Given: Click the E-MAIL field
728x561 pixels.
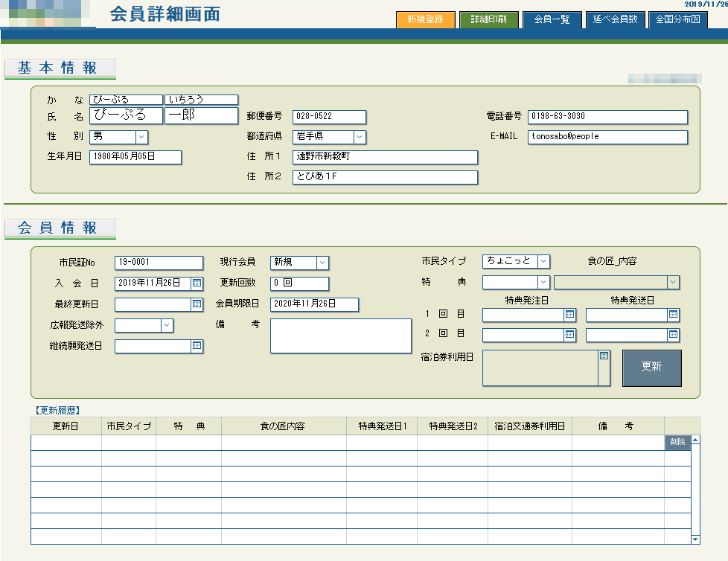Looking at the screenshot, I should (607, 137).
